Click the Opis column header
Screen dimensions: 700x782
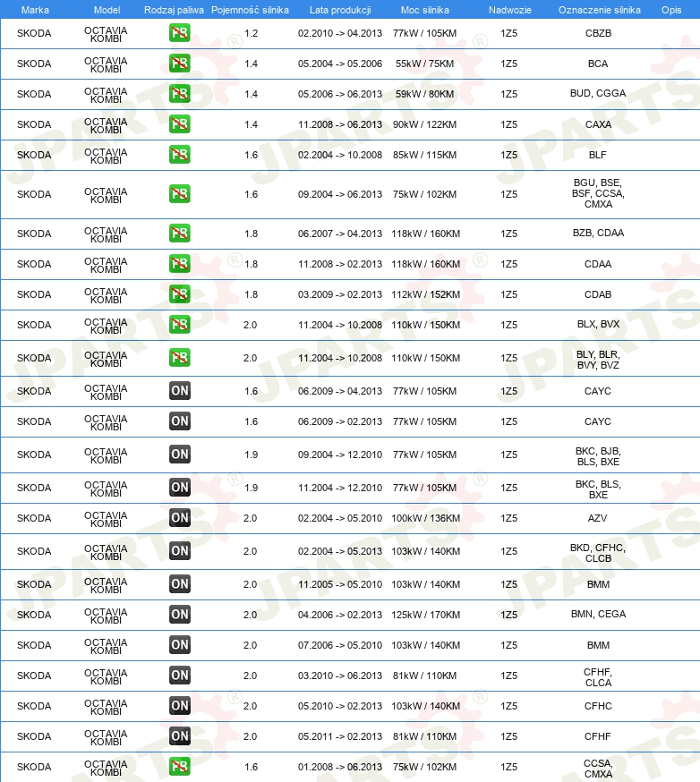(671, 10)
